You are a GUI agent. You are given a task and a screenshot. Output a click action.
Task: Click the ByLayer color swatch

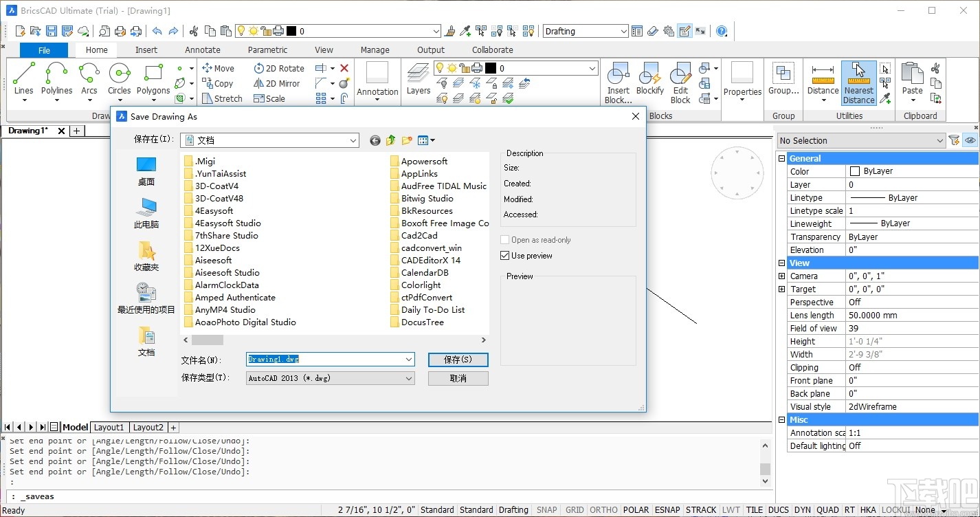[x=854, y=171]
